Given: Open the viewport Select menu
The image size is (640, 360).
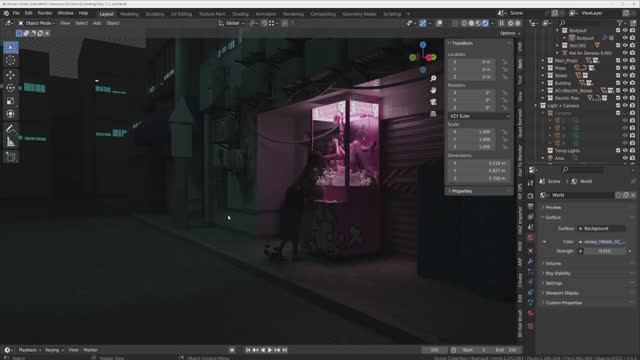Looking at the screenshot, I should point(81,23).
